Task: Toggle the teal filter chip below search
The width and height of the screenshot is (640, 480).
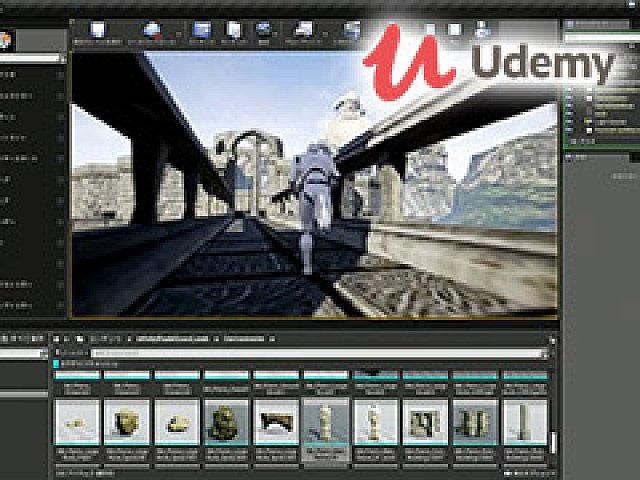Action: [x=56, y=364]
